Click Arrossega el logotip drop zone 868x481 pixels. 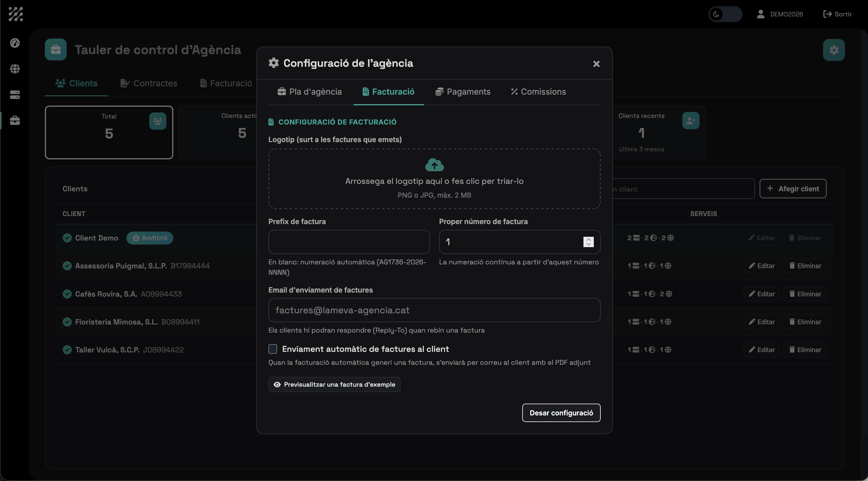[x=434, y=179]
